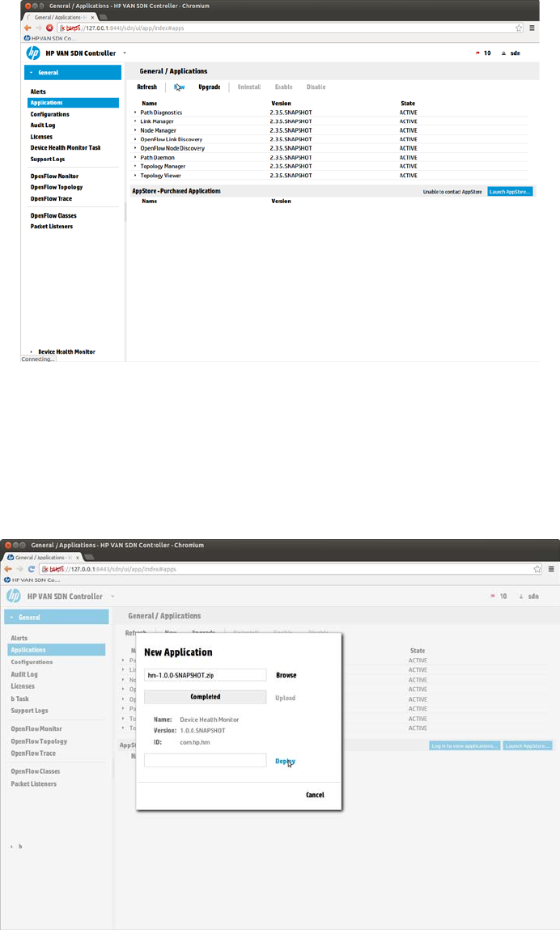
Task: Click the HP logo in the dialog-free window
Action: [x=33, y=53]
